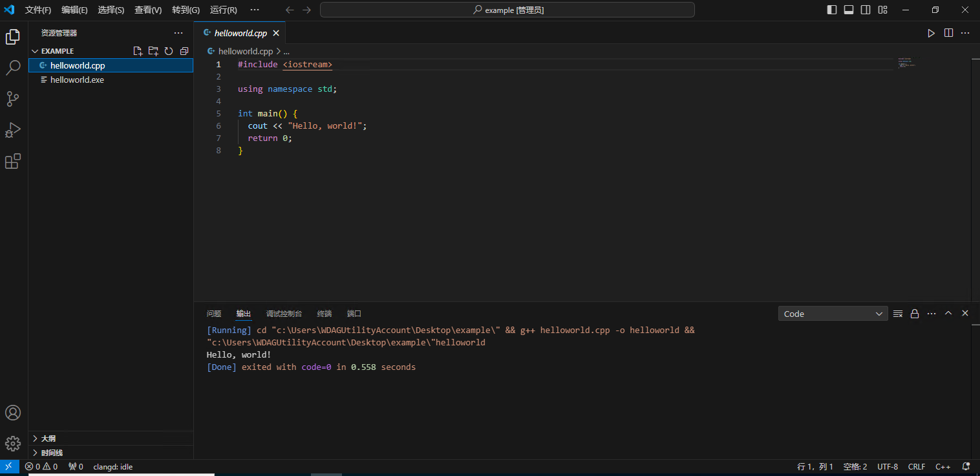The height and width of the screenshot is (476, 980).
Task: Open the Run and Debug view
Action: [x=13, y=130]
